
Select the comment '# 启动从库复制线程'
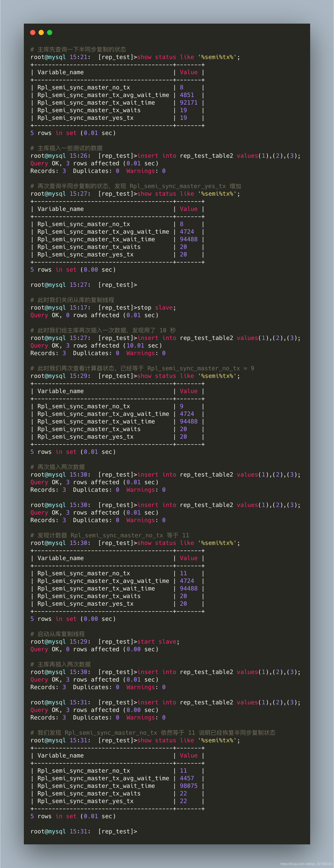58,634
